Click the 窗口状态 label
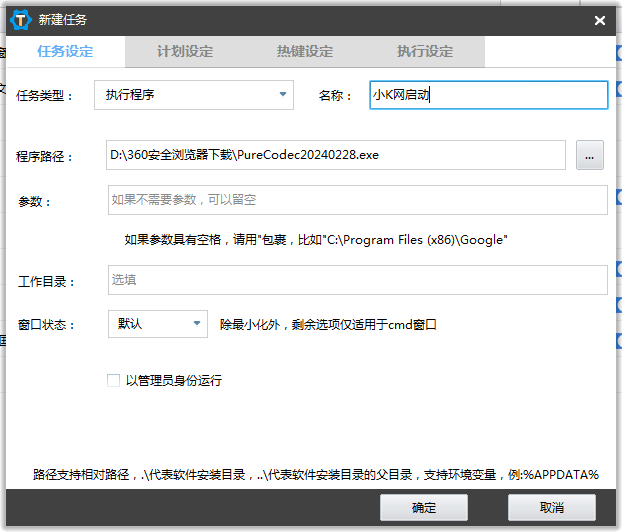622x532 pixels. (x=46, y=325)
